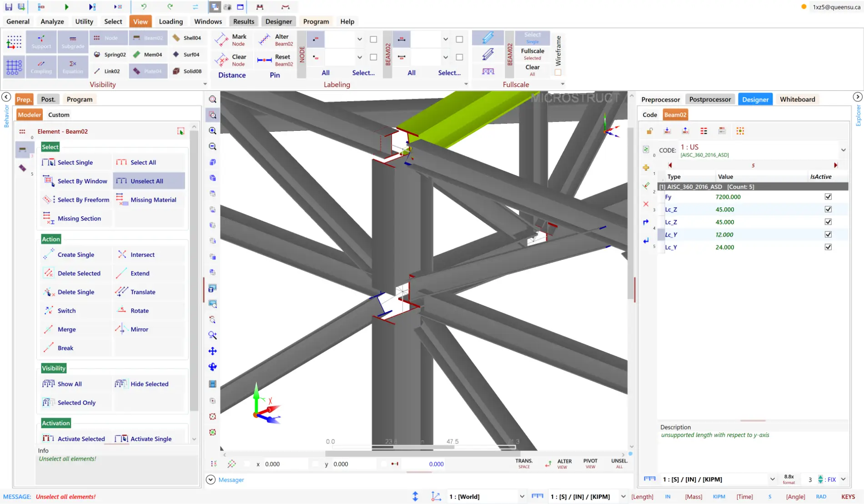
Task: Toggle Shell04 visibility
Action: click(187, 38)
